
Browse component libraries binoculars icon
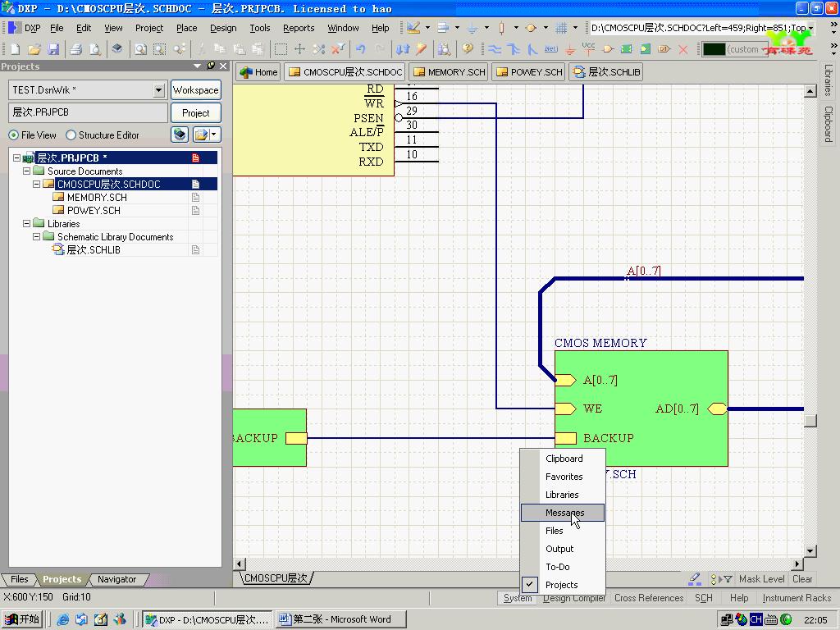444,49
